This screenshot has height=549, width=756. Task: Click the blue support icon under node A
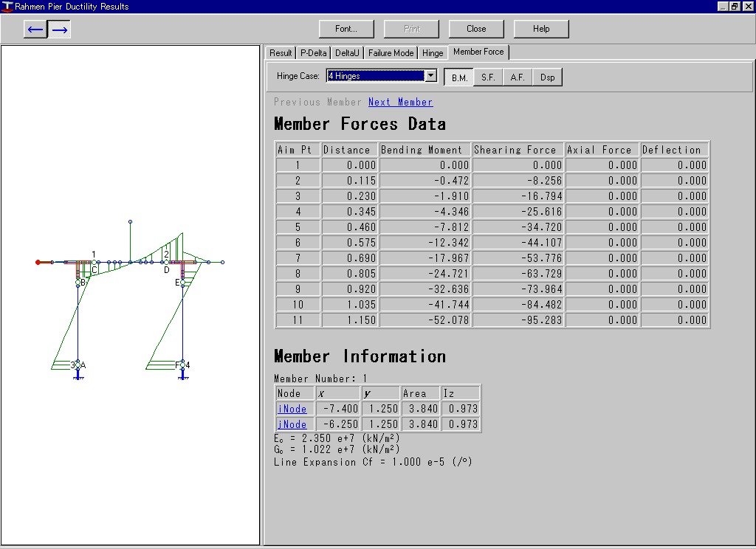click(x=78, y=376)
